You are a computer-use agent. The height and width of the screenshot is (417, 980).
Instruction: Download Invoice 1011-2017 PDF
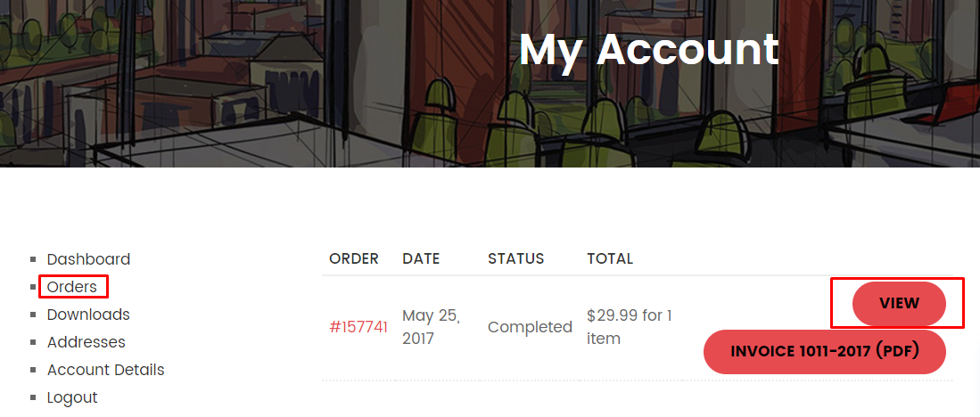coord(824,351)
